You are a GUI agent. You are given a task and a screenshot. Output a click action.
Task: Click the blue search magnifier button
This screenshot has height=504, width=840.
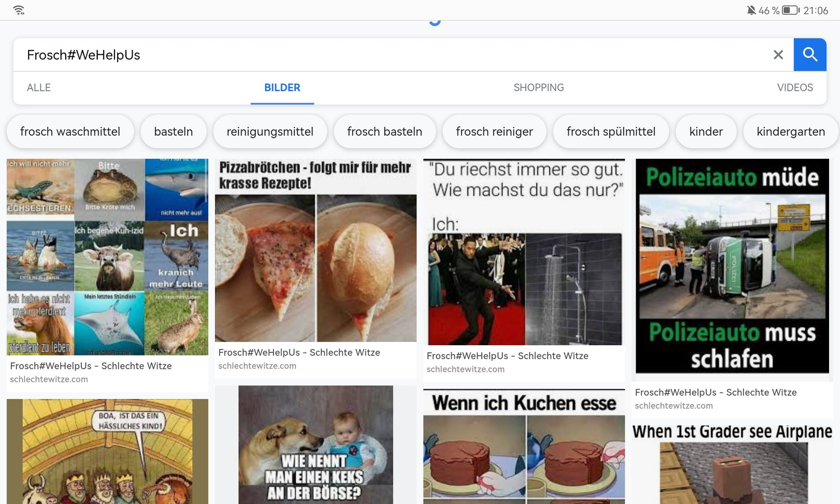coord(809,55)
